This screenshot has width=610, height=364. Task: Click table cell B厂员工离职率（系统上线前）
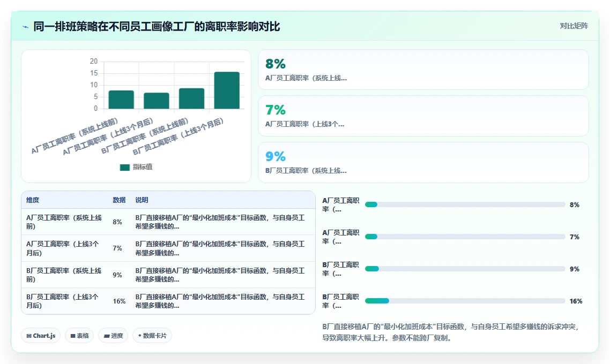point(64,275)
